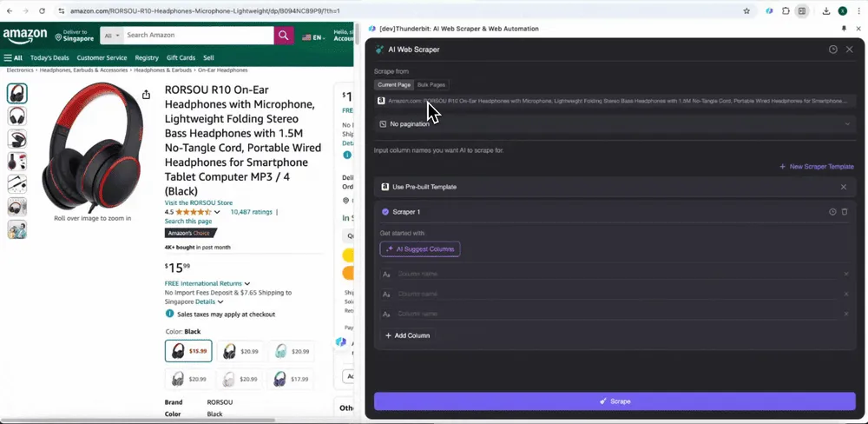Image resolution: width=868 pixels, height=424 pixels.
Task: Pin the Thunderbit side panel
Action: coord(844,29)
